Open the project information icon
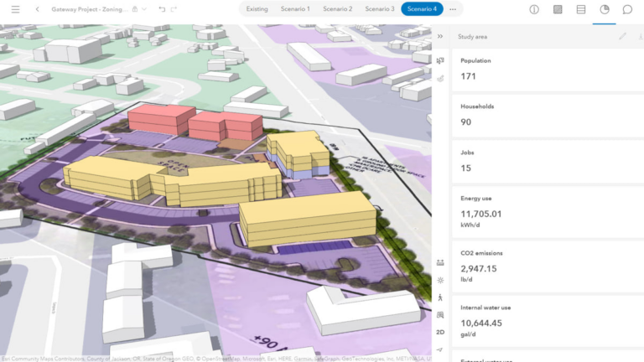644x362 pixels. pos(534,9)
